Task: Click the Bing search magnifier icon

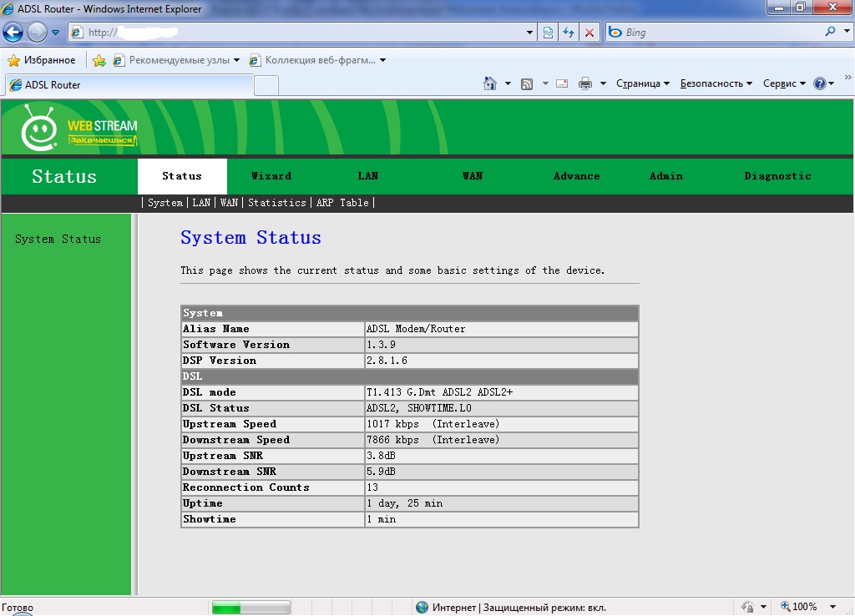Action: click(x=831, y=33)
